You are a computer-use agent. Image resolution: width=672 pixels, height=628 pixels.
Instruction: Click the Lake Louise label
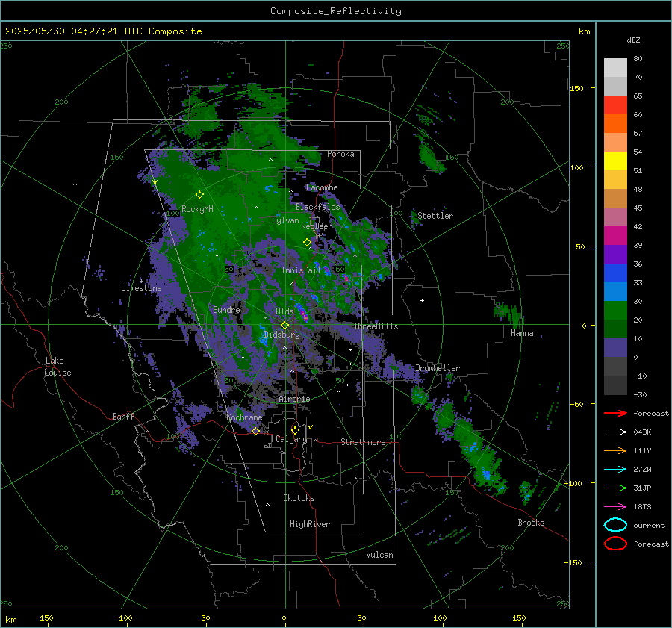click(58, 367)
